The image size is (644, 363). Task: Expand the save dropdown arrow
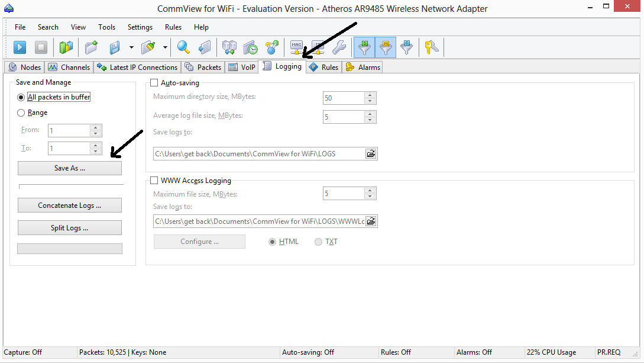click(131, 47)
